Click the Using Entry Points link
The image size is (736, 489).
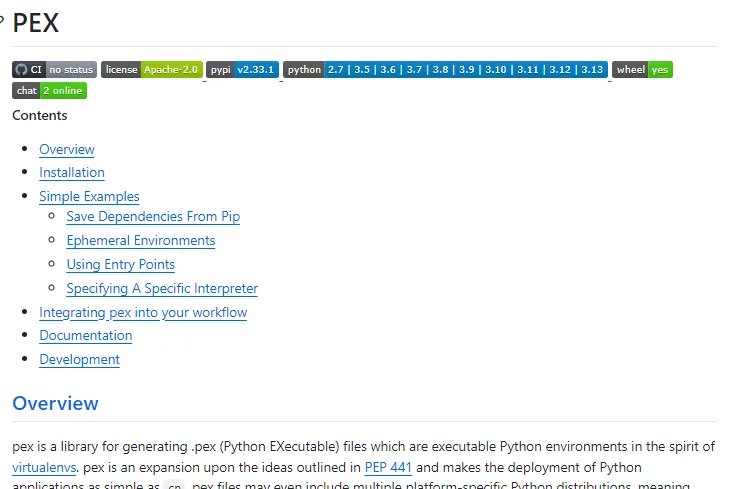pyautogui.click(x=121, y=264)
